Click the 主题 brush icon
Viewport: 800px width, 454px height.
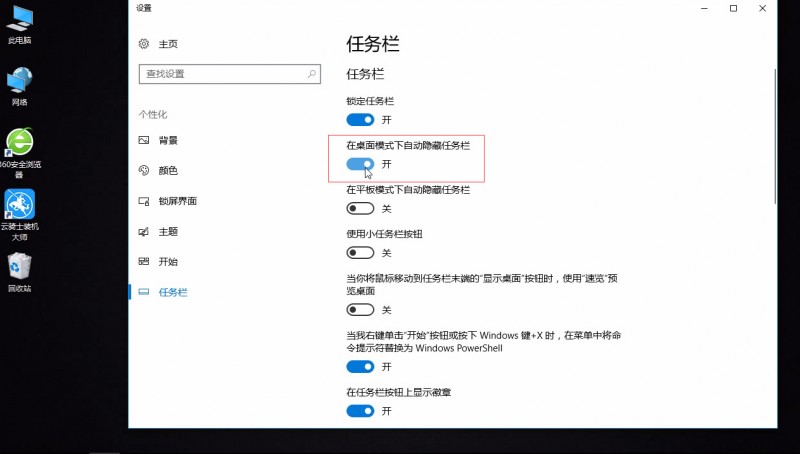click(144, 232)
